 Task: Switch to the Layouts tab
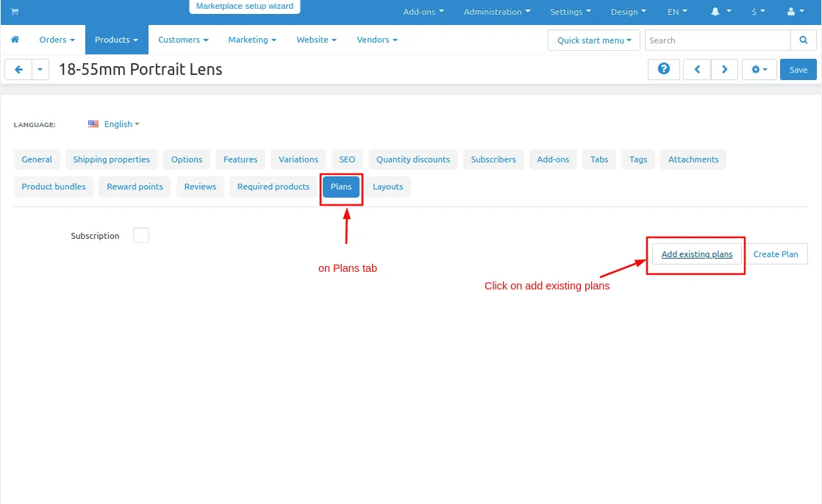tap(388, 187)
